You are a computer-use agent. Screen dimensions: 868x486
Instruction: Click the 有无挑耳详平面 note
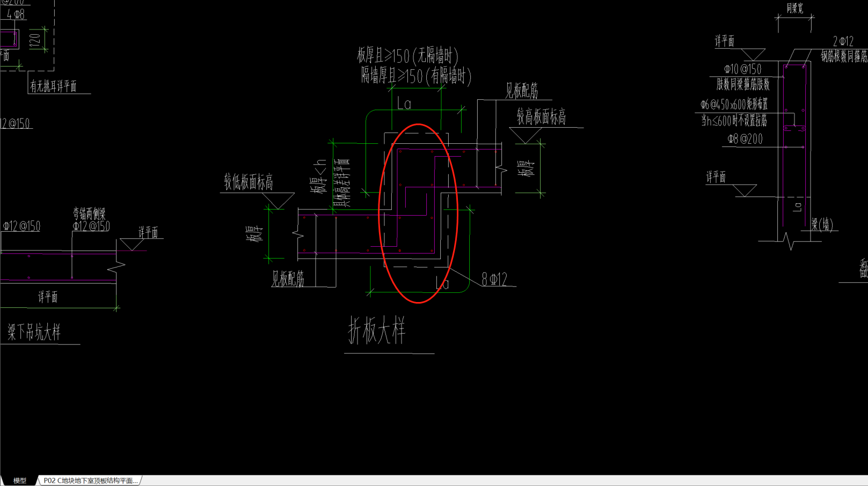pos(53,86)
